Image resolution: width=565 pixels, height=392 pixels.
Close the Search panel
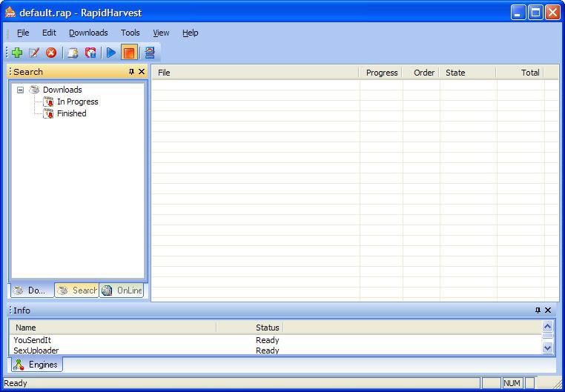[x=142, y=72]
